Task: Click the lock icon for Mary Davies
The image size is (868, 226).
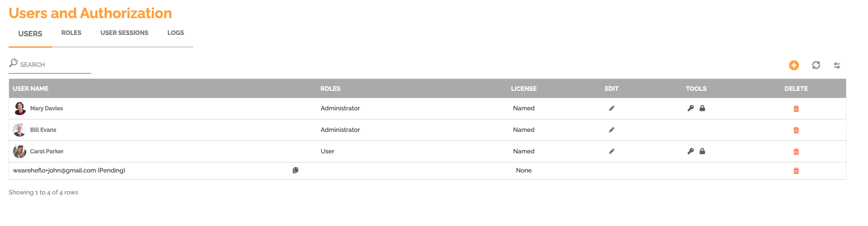Action: (702, 108)
